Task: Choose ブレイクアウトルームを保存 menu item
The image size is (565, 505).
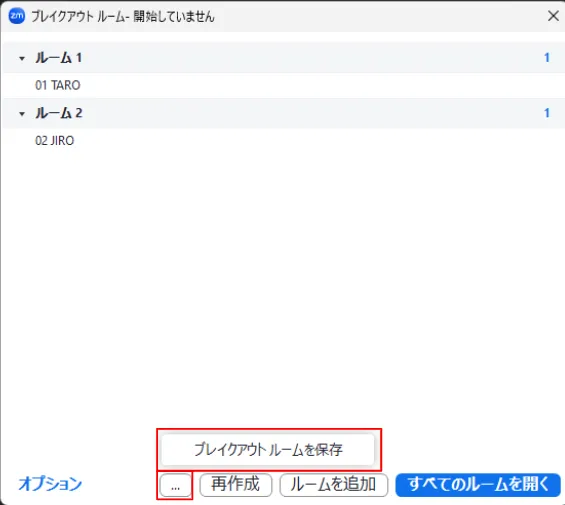Action: pyautogui.click(x=268, y=449)
